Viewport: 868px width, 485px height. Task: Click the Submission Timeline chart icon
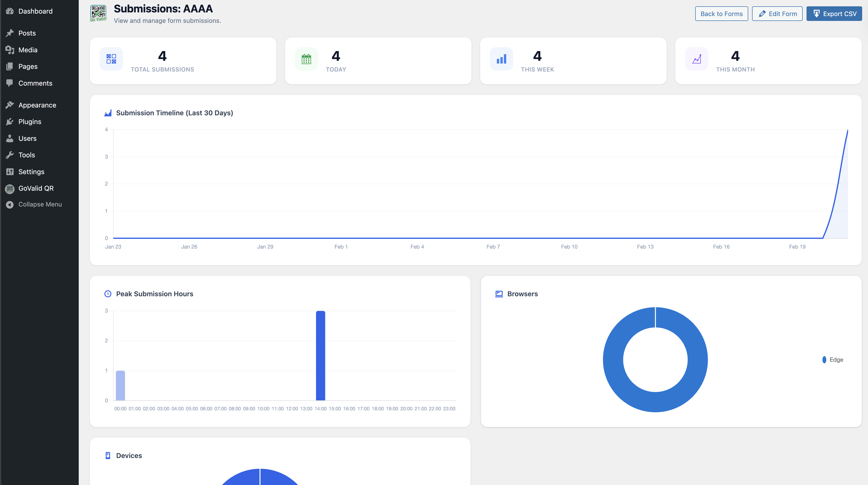point(108,113)
